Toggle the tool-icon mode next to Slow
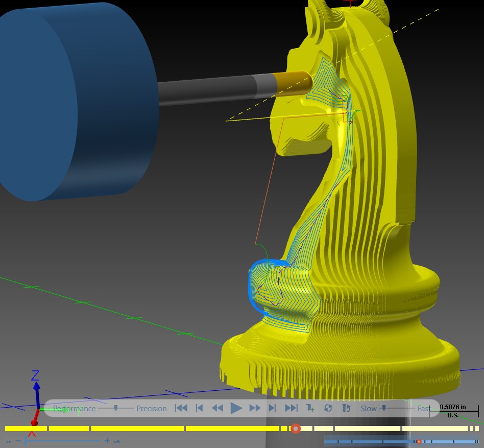 346,408
